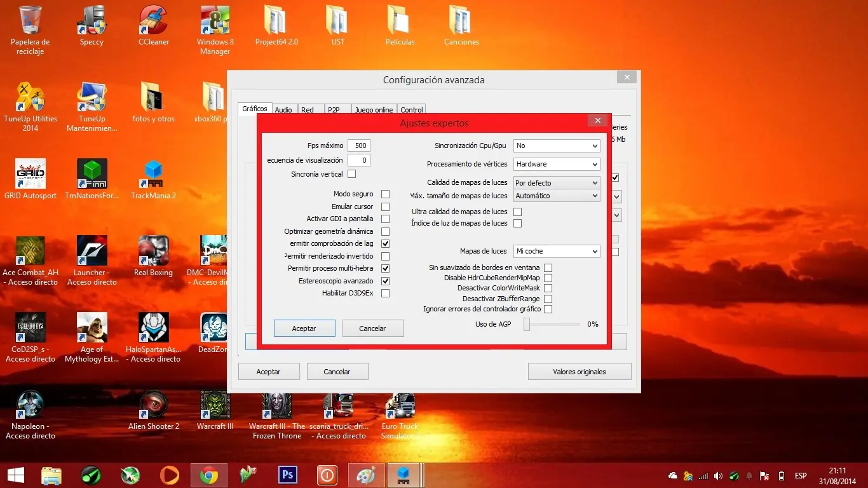Click Aceptar in Configuración avanzada window
Viewport: 868px width, 488px height.
click(x=269, y=372)
